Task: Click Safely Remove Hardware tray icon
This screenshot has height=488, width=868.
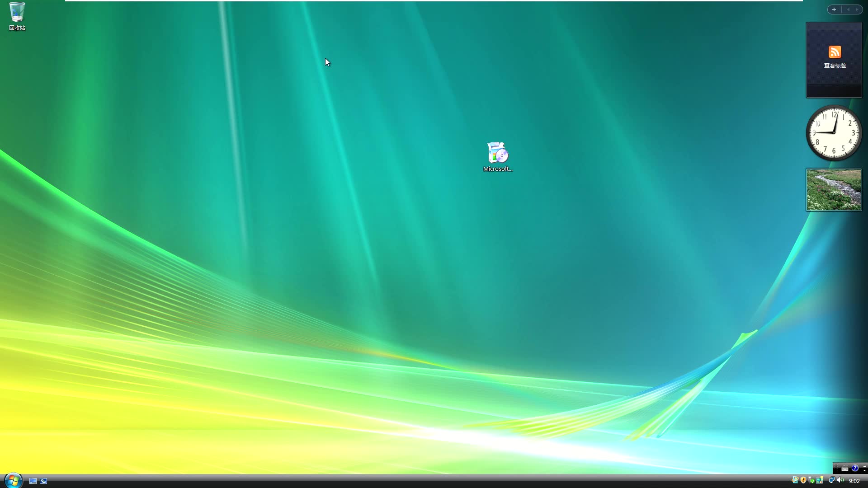Action: (x=811, y=480)
